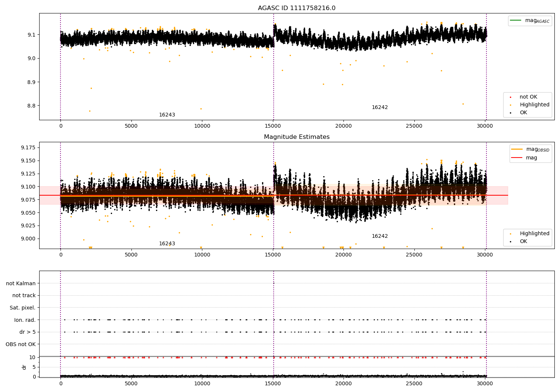Image resolution: width=560 pixels, height=392 pixels.
Task: Click x-axis tick "5000" under bottom plot
Action: (131, 384)
